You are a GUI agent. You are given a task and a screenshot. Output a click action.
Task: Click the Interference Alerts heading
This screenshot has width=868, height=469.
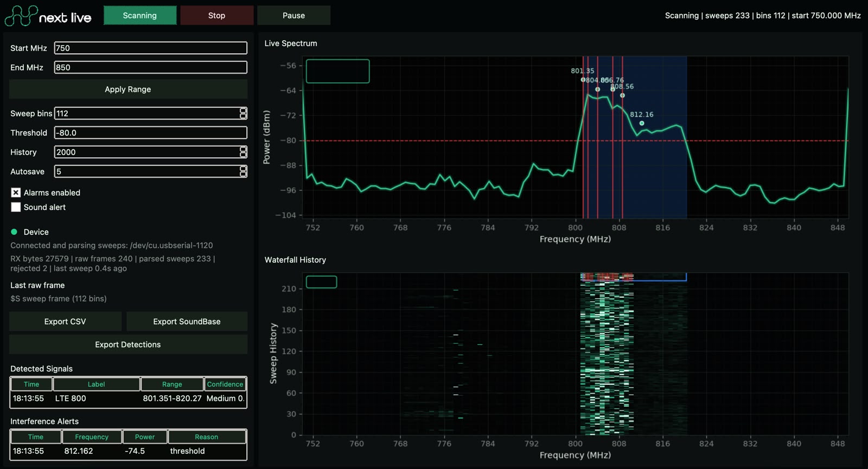click(44, 421)
